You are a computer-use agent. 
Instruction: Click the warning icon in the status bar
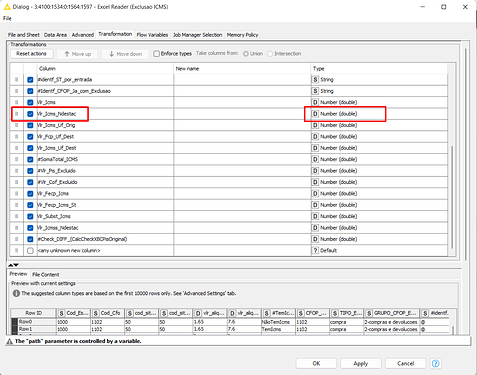[10, 341]
